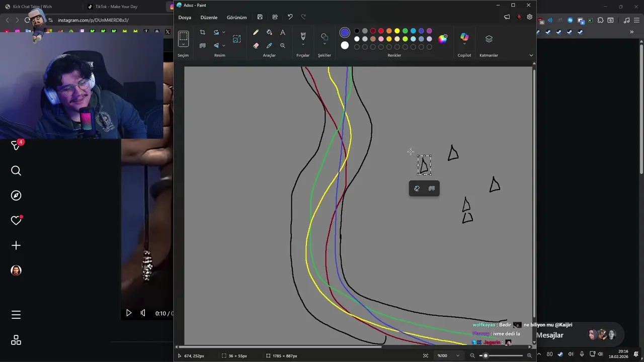Select the Pencil tool in Paint

256,32
